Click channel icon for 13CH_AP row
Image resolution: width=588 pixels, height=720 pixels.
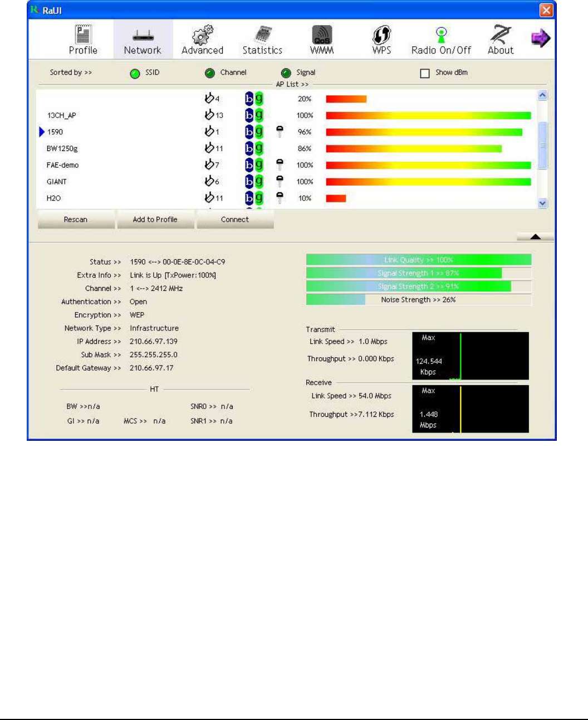pyautogui.click(x=209, y=115)
